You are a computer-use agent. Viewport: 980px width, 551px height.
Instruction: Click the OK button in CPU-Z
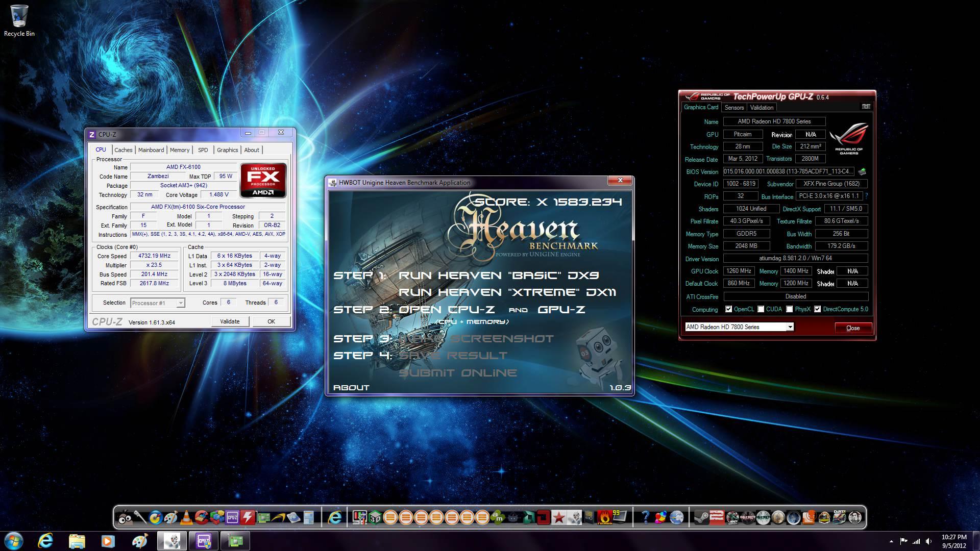pos(271,321)
